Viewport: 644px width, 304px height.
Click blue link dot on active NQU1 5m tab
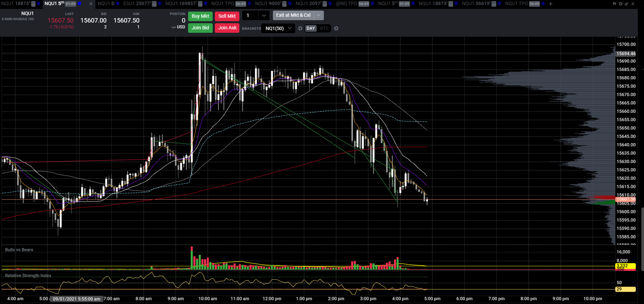coord(79,4)
